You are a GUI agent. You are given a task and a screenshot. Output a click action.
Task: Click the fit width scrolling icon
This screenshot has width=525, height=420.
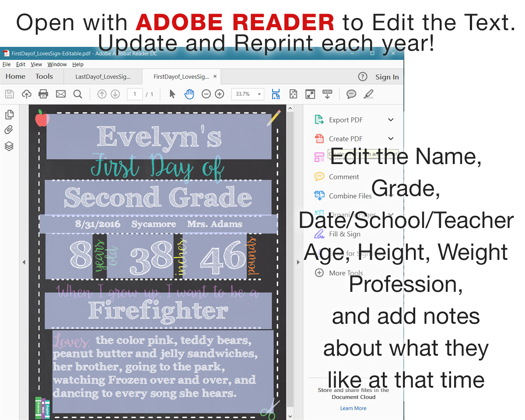pyautogui.click(x=276, y=94)
